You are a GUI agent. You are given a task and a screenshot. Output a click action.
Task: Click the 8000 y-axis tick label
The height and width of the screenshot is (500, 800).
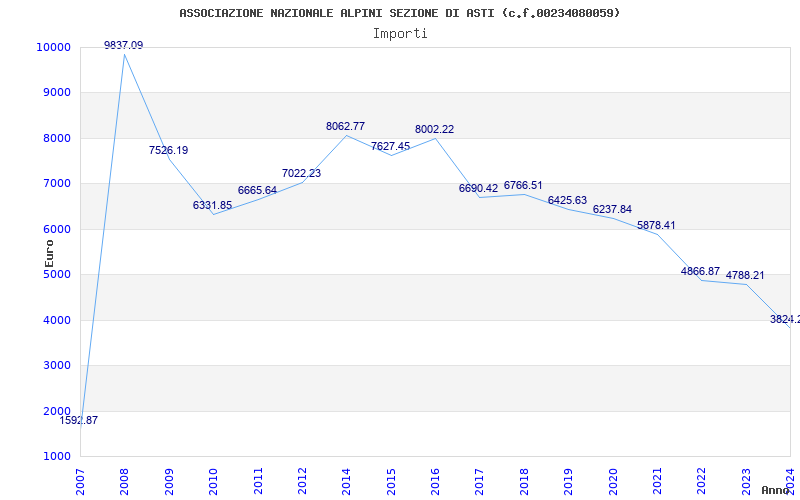(57, 139)
